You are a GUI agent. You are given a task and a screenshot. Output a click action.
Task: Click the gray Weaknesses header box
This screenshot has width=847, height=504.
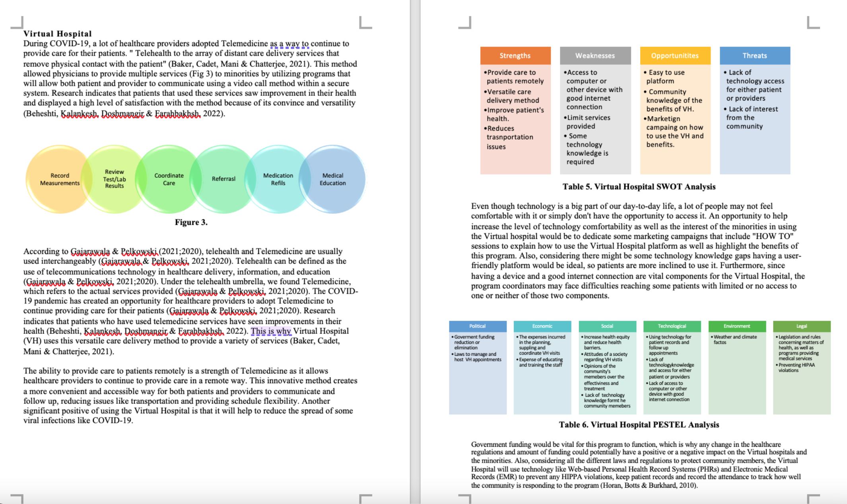pos(595,56)
